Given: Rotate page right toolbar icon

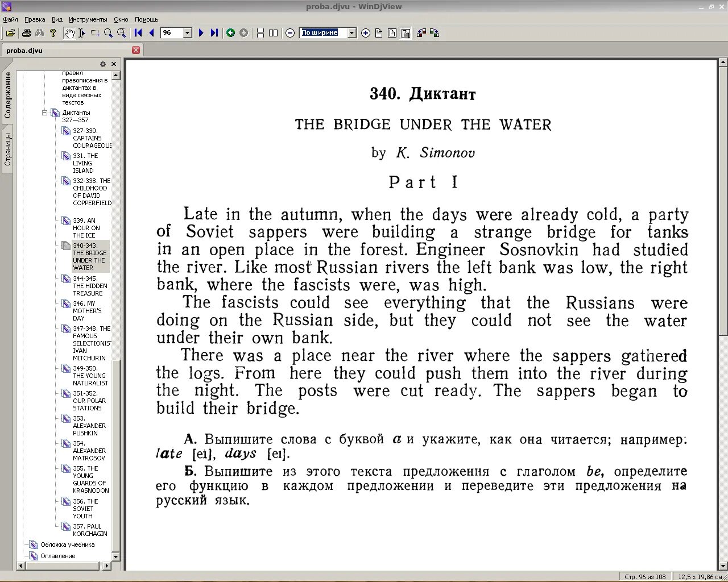Looking at the screenshot, I should point(435,33).
